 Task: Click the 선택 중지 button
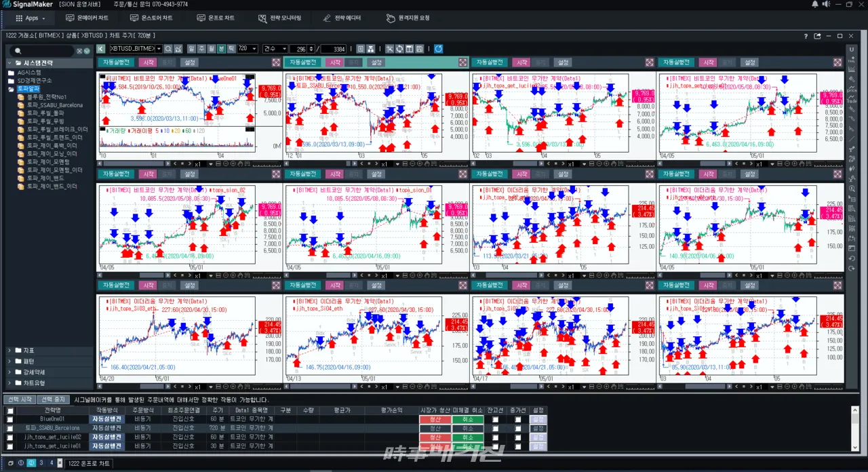click(53, 399)
